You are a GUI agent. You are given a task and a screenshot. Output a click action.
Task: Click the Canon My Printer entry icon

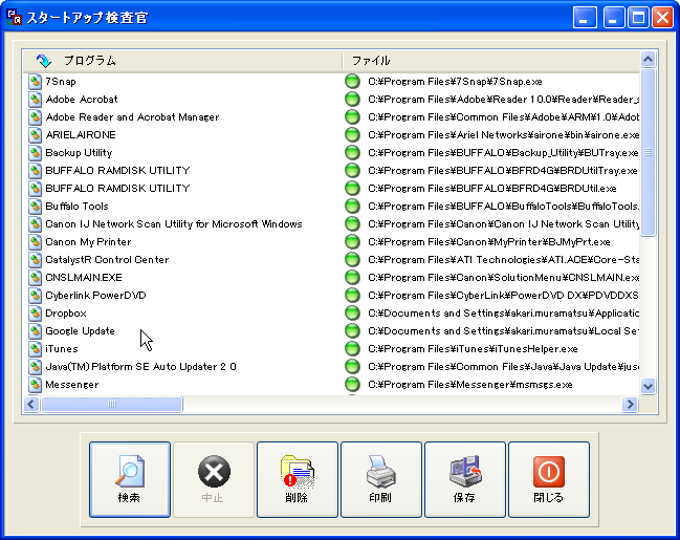[35, 242]
